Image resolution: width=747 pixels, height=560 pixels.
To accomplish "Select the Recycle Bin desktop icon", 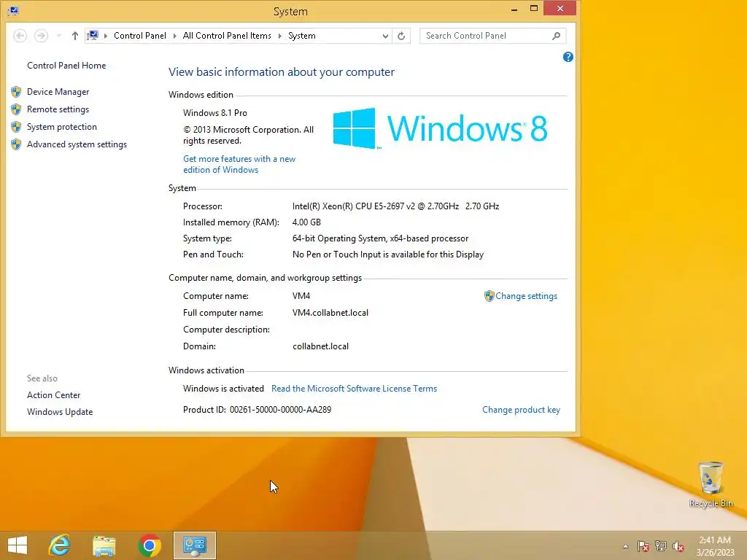I will click(711, 485).
